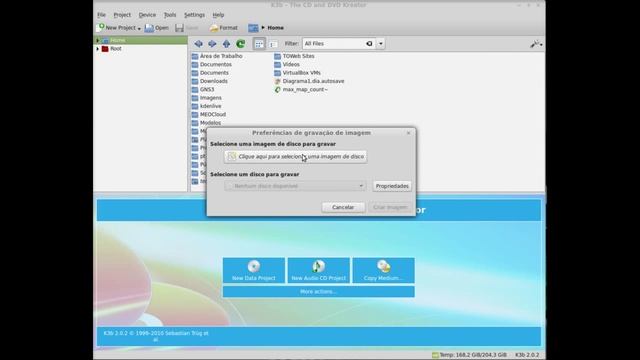Click the Format toolbar button
Screen dimensions: 640x360
pos(224,28)
